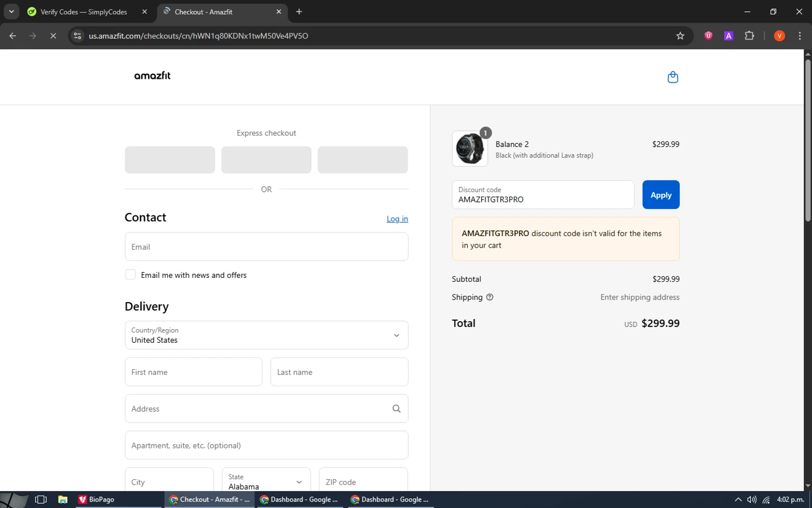Image resolution: width=812 pixels, height=508 pixels.
Task: Bookmark this page with the star icon
Action: (680, 36)
